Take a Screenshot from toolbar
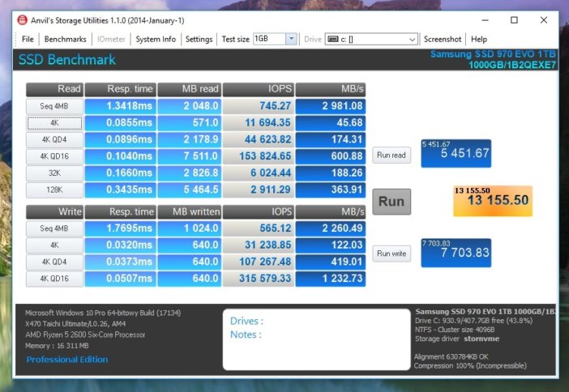 443,39
